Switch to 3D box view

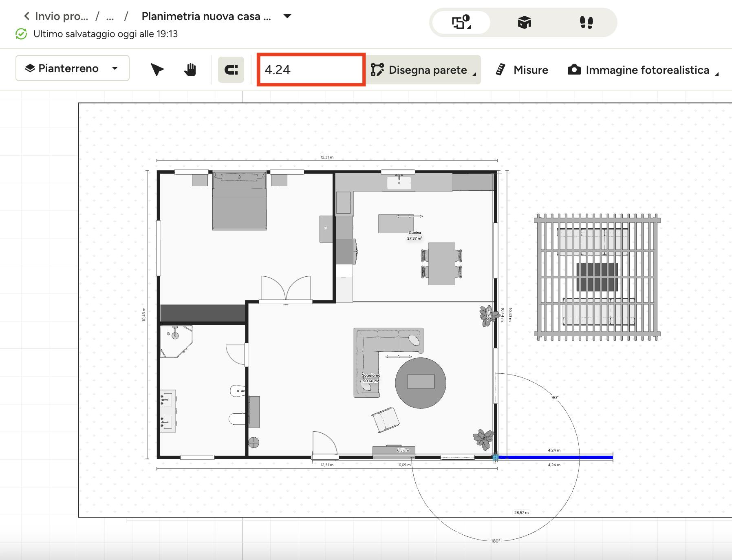pyautogui.click(x=524, y=22)
